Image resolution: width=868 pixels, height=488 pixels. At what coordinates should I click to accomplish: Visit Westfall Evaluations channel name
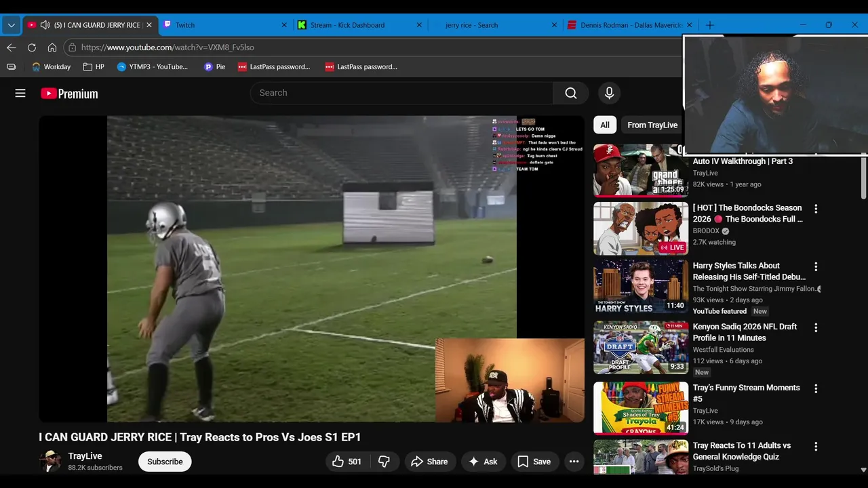tap(723, 350)
